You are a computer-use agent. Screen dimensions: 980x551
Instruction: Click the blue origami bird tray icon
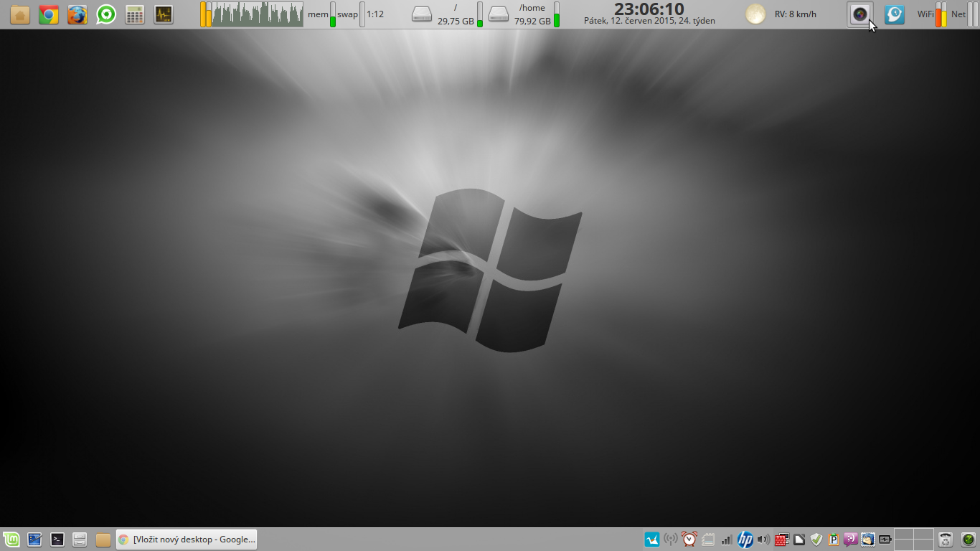652,540
